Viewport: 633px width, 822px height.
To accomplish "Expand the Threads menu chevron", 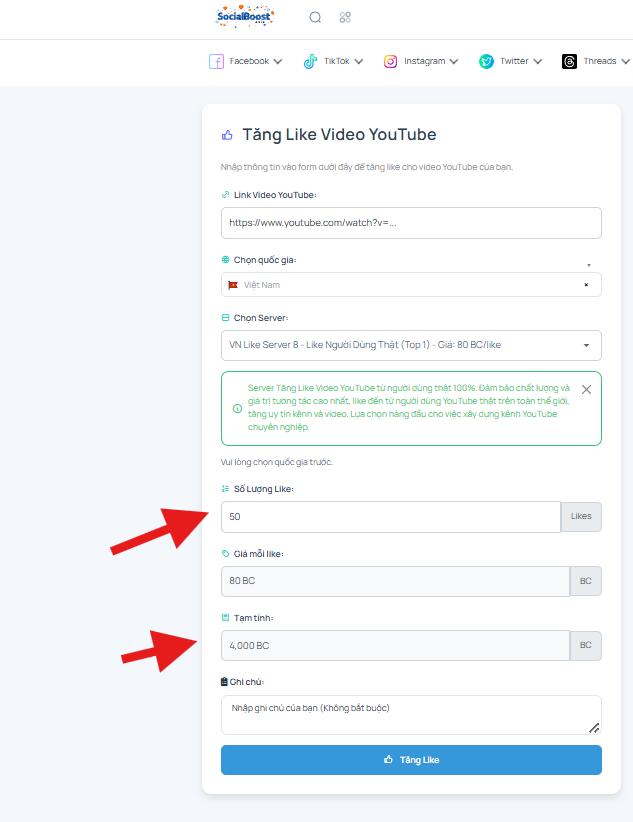I will click(625, 61).
